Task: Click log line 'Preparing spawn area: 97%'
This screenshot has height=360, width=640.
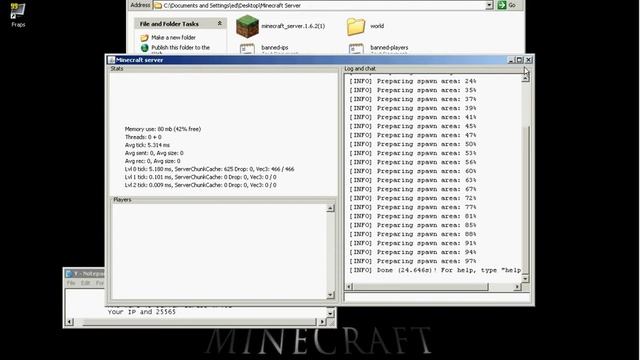Action: 413,261
